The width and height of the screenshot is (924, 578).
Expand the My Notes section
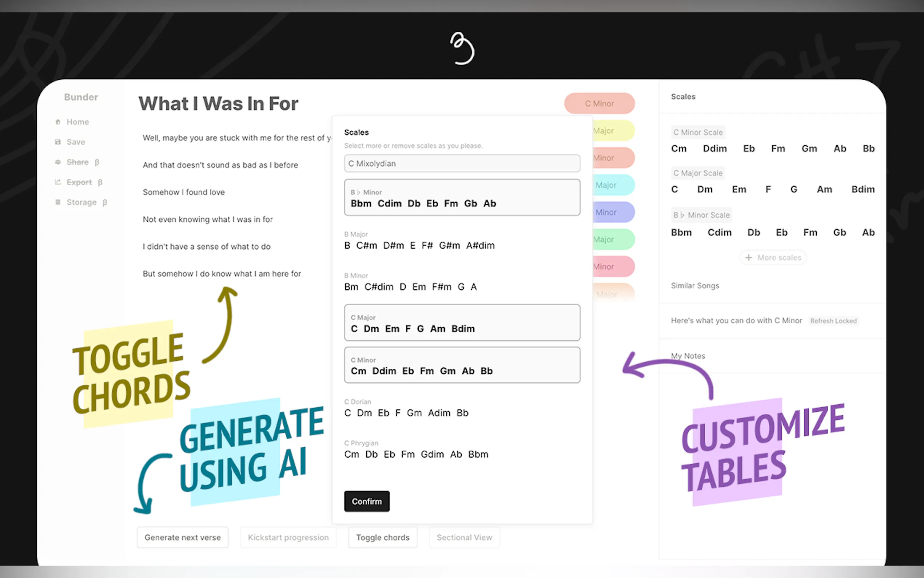(x=688, y=356)
